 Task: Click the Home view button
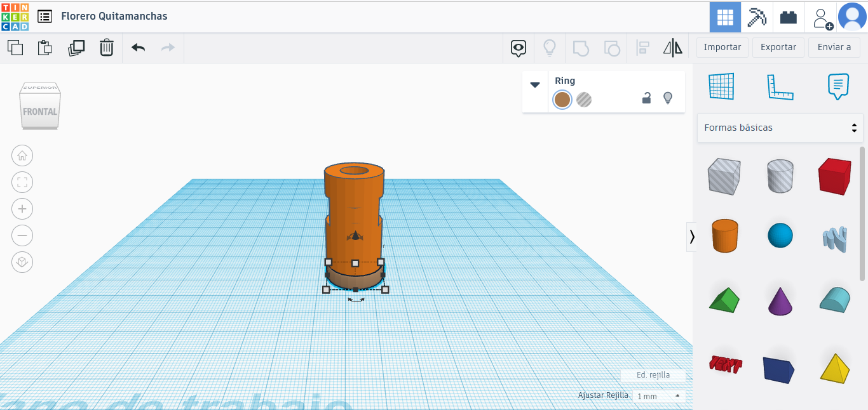pos(22,155)
